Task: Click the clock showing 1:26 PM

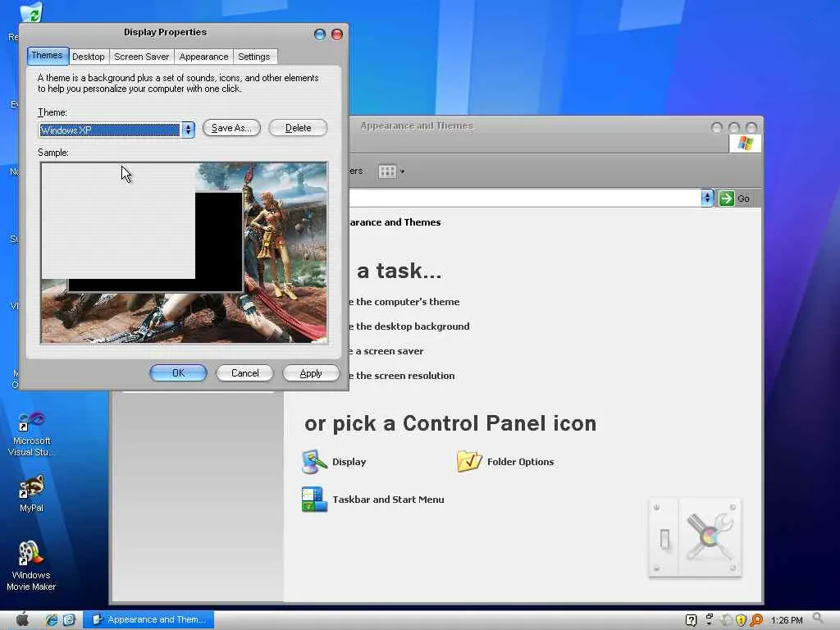Action: pos(787,620)
